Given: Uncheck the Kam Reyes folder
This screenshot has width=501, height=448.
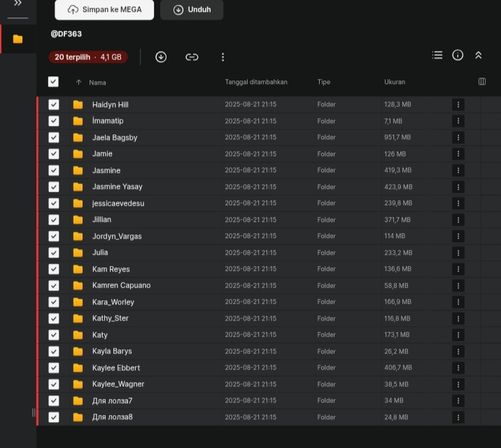Looking at the screenshot, I should [x=54, y=269].
